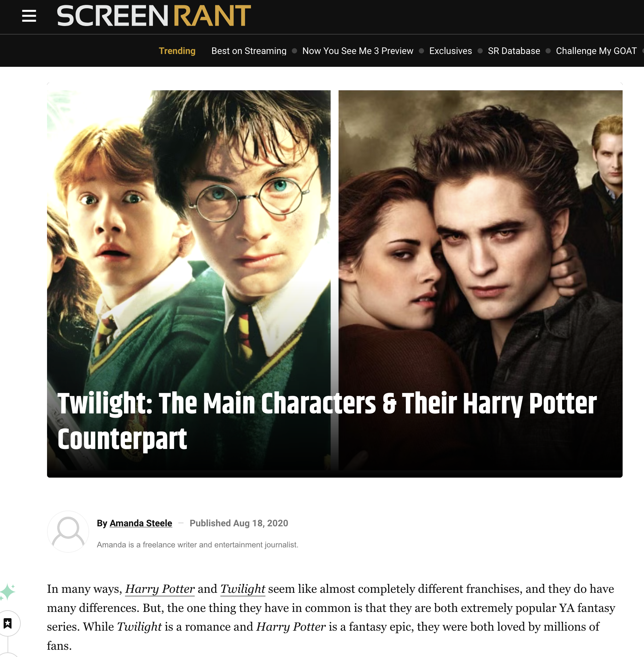
Task: Click the Amanda Steele author link
Action: pos(141,523)
